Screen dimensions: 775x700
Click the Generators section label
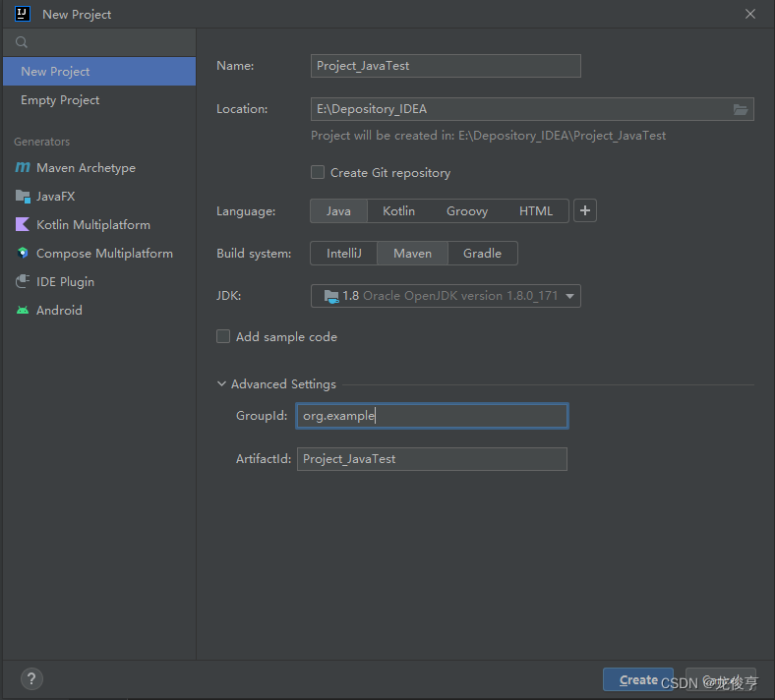point(41,142)
